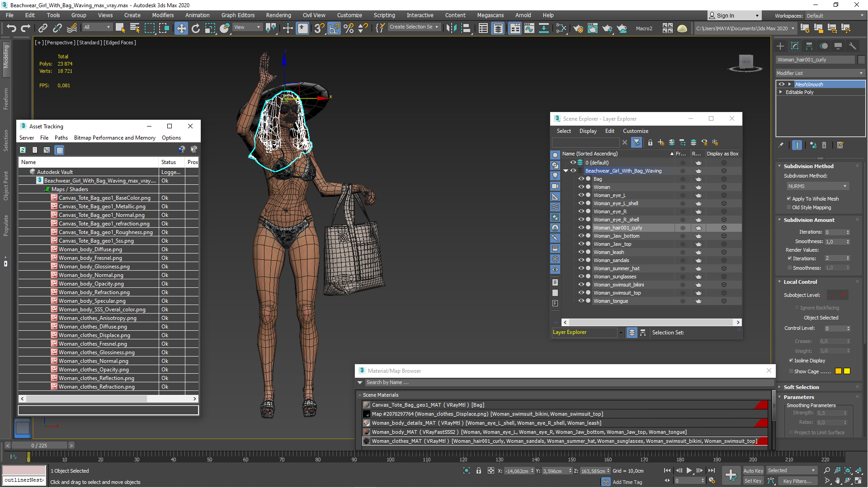Open the Utilities wrench panel tab
This screenshot has width=868, height=488.
853,46
